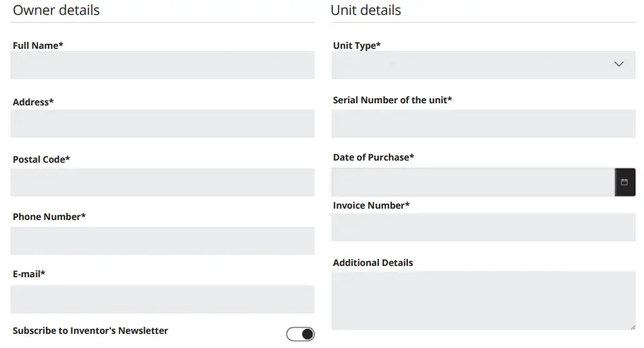Click inside the Address text field
644x348 pixels.
tap(162, 124)
